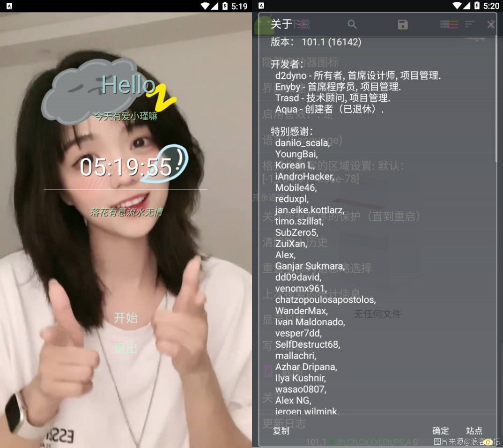Close the panel with the X icon

491,24
